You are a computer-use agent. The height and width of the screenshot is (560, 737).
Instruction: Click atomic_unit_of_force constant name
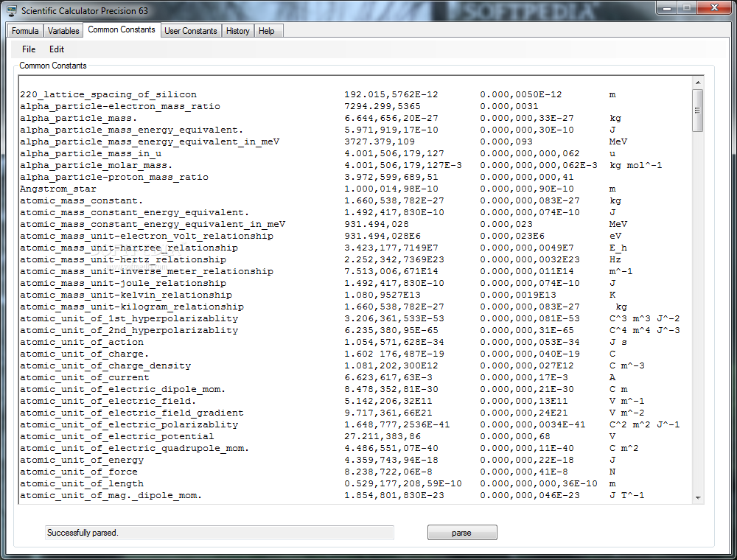(79, 472)
